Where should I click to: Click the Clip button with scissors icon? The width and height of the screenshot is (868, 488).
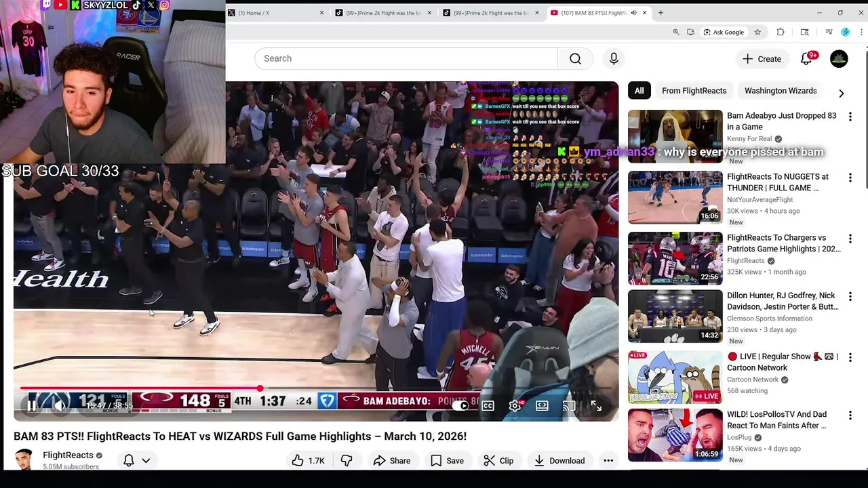(x=498, y=461)
